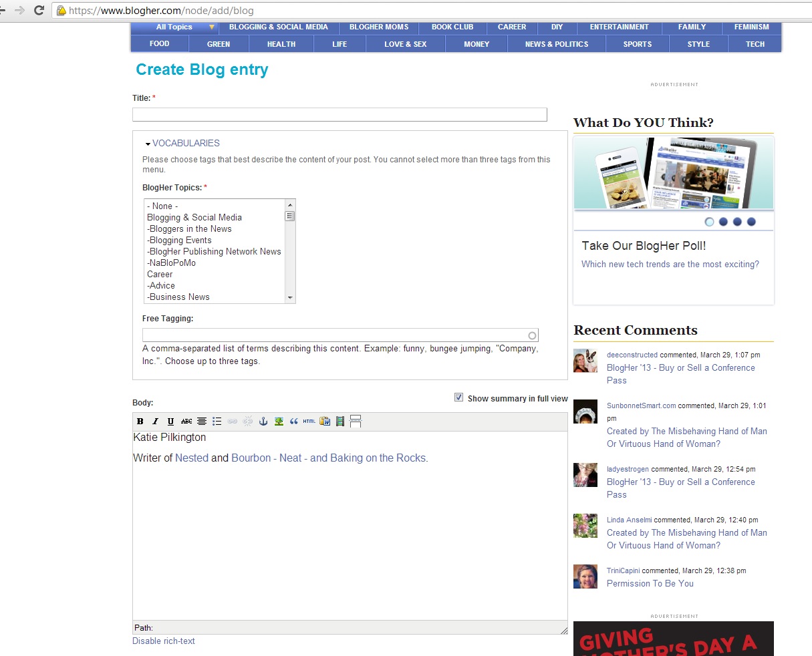Image resolution: width=812 pixels, height=656 pixels.
Task: Open BLOGHER MOMS nav tab
Action: (x=379, y=27)
